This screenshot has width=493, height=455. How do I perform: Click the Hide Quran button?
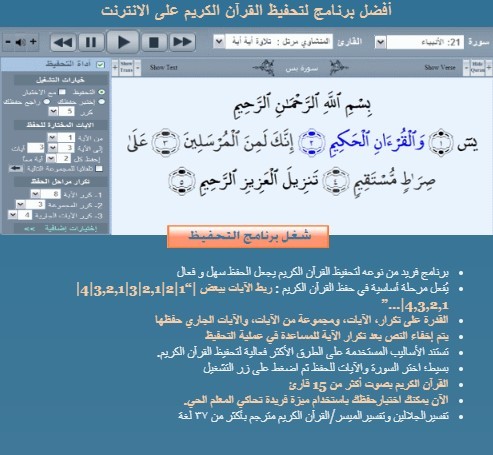478,68
